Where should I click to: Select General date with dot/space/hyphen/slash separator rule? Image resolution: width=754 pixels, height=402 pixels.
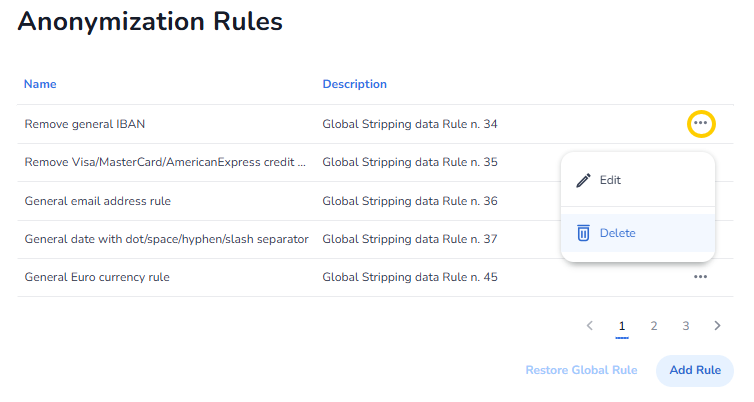tap(166, 239)
